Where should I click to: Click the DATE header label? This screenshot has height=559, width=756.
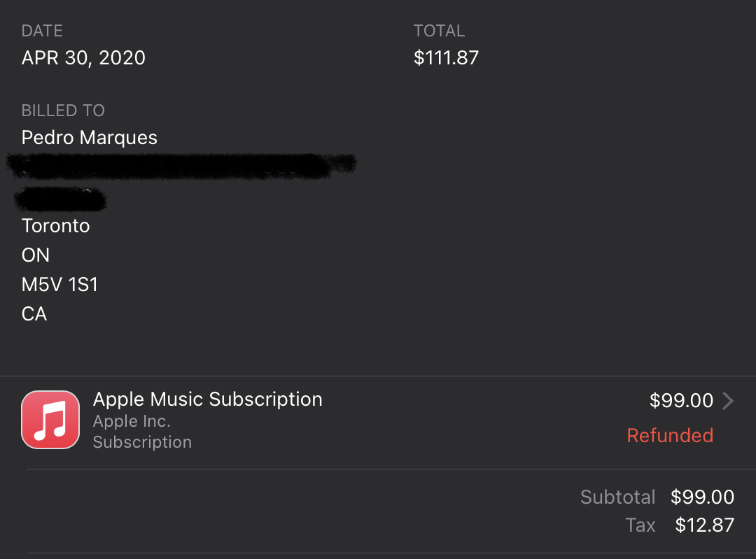[42, 31]
